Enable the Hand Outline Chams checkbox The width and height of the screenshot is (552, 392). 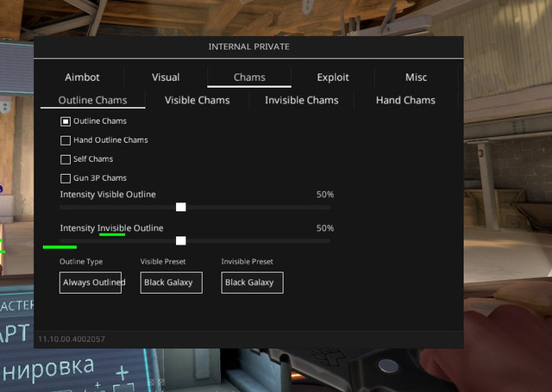tap(66, 140)
